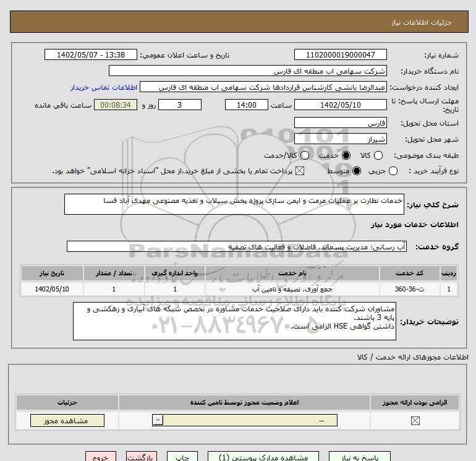The width and height of the screenshot is (476, 461).
Task: Click the پاسخ به نیاز button
Action: point(359,457)
